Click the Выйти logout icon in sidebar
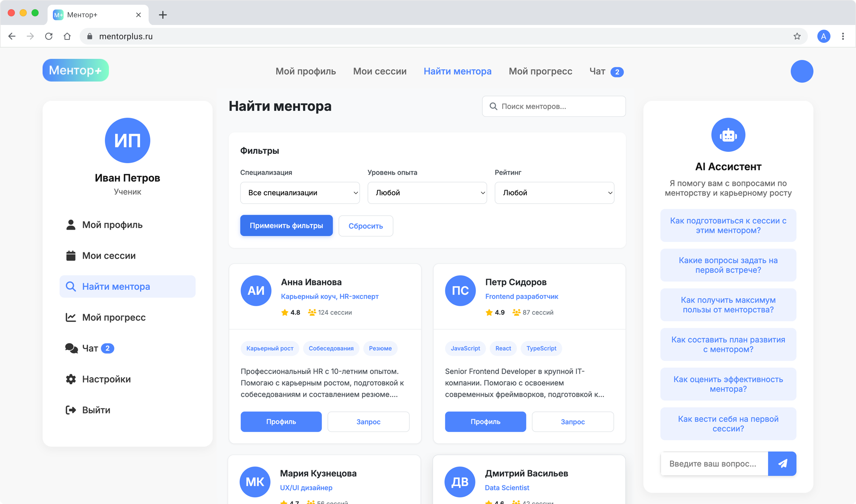The width and height of the screenshot is (856, 504). point(71,410)
